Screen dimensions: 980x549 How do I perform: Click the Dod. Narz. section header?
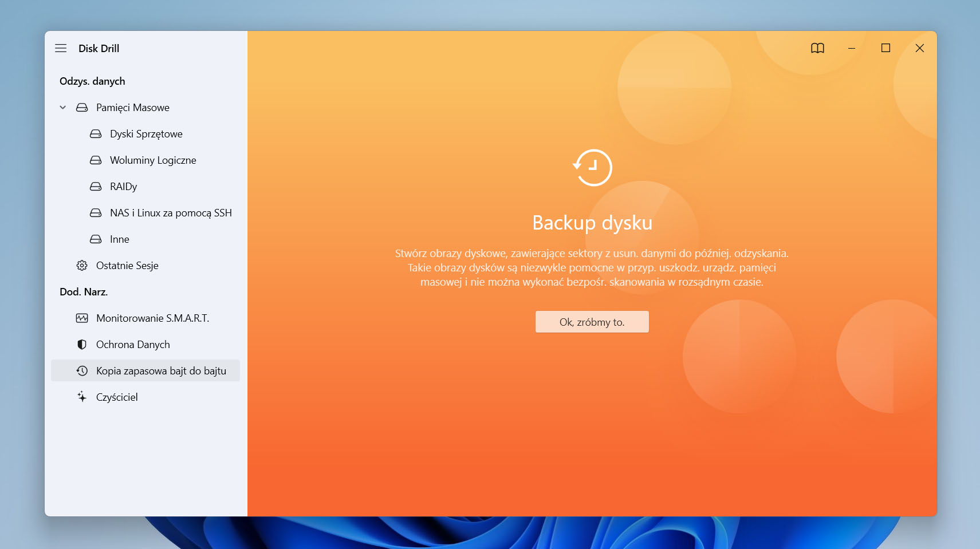tap(84, 292)
